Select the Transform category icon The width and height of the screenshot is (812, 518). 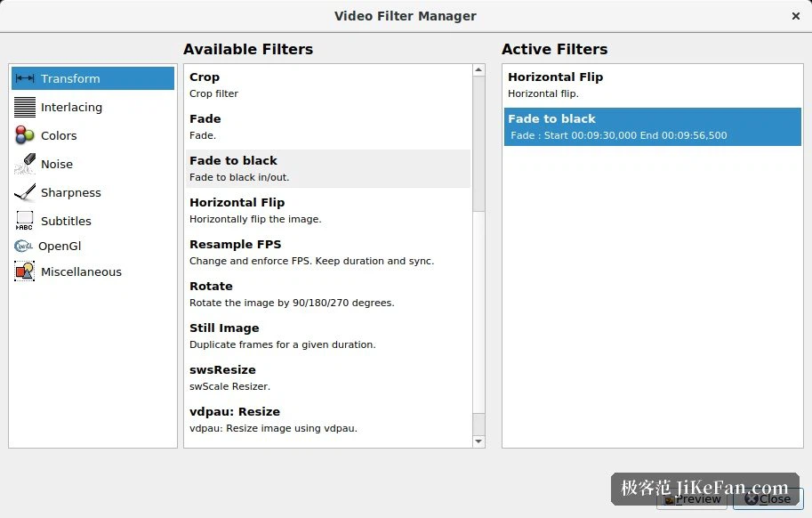point(25,78)
